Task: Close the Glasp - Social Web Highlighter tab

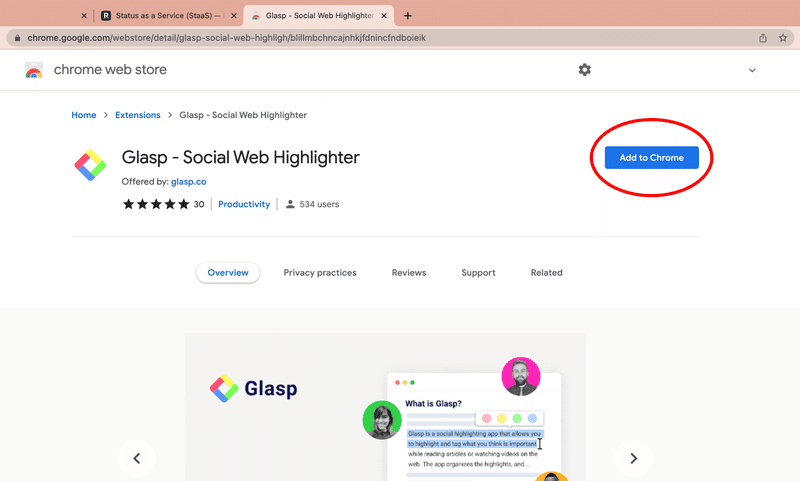Action: (384, 16)
